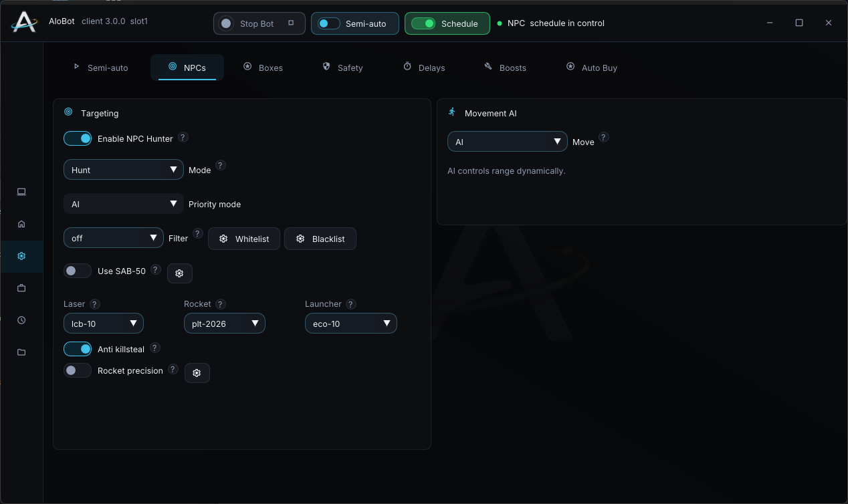Toggle the Schedule switch in header
This screenshot has width=848, height=504.
click(423, 23)
